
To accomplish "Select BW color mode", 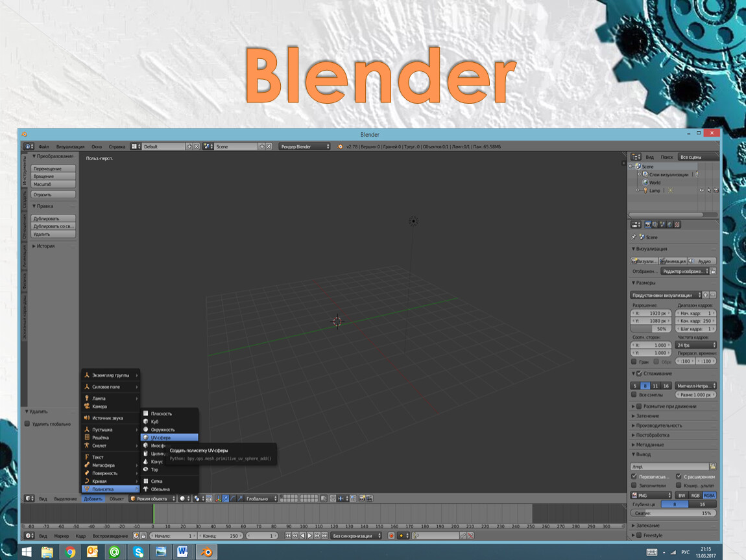I will click(682, 495).
